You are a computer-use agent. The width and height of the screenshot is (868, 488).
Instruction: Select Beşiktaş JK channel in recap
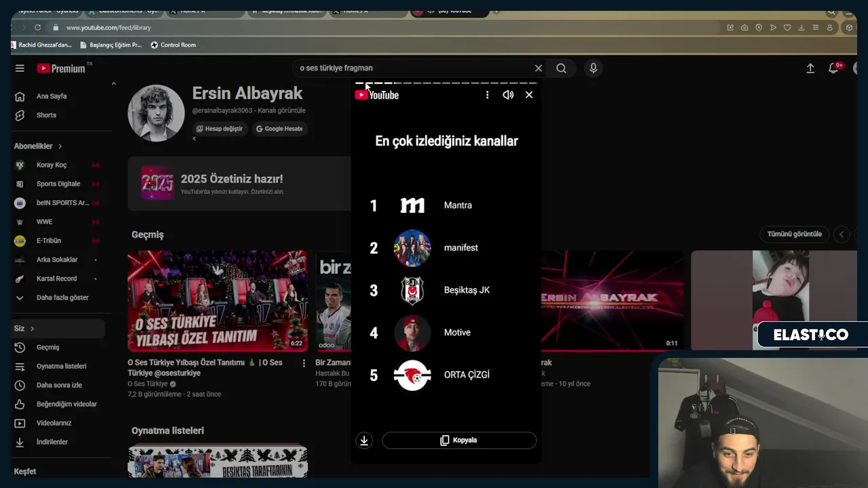tap(446, 290)
